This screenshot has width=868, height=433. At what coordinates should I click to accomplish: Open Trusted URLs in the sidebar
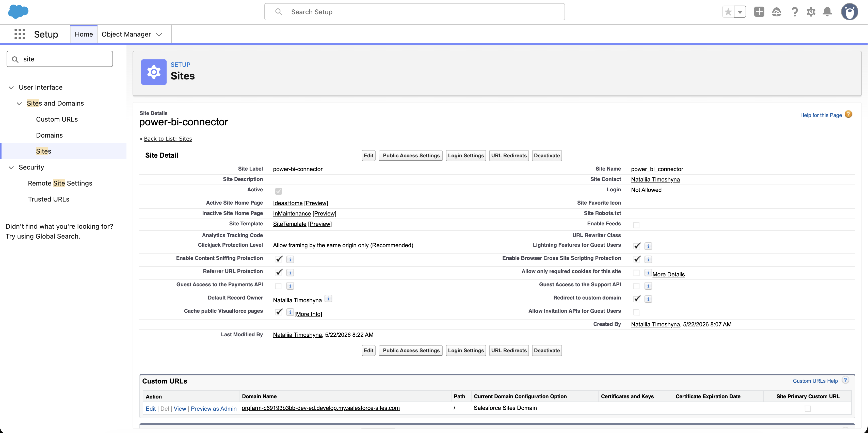(49, 199)
